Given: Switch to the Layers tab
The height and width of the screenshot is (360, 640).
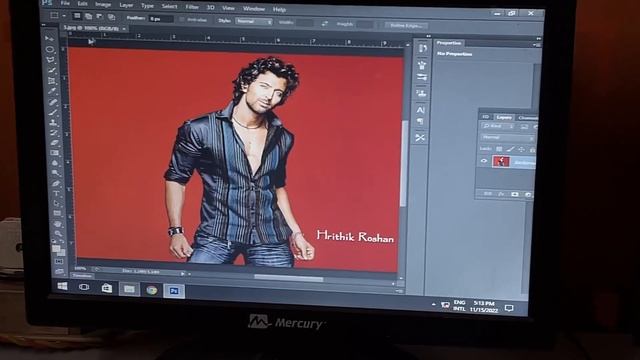Looking at the screenshot, I should (x=504, y=117).
